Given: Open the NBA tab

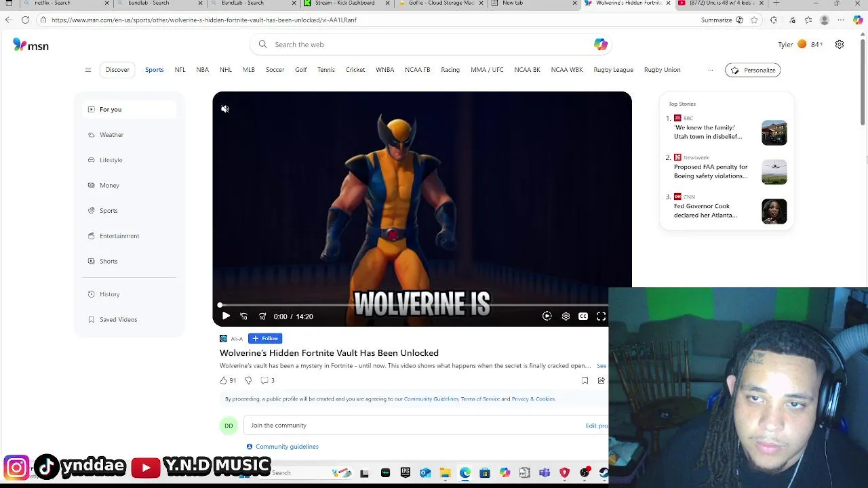Looking at the screenshot, I should (203, 70).
